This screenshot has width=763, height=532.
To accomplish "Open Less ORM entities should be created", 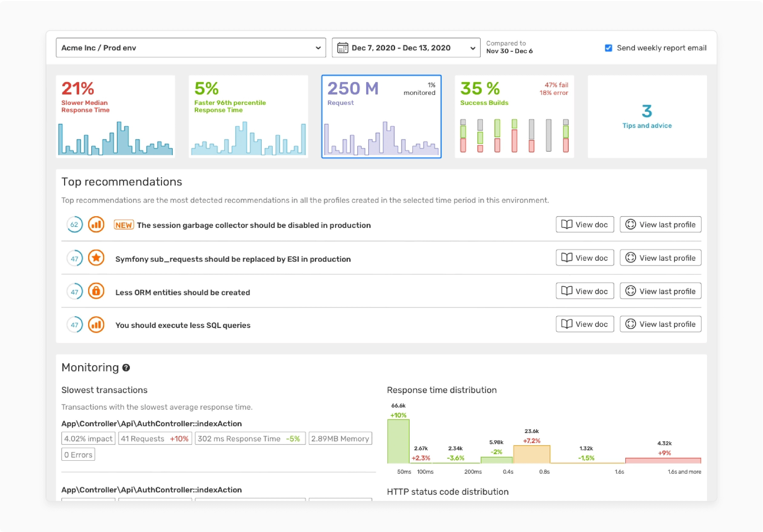I will pyautogui.click(x=182, y=292).
